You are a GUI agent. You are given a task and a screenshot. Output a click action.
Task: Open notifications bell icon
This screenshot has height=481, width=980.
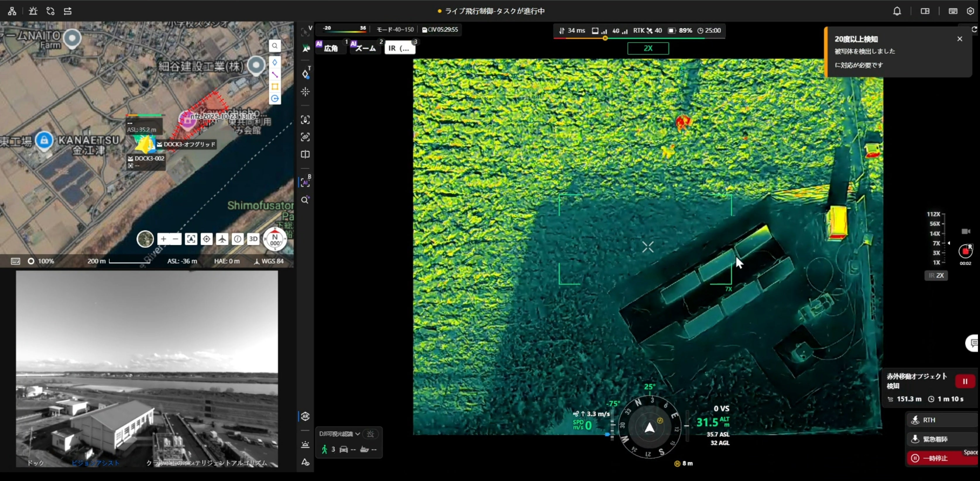(x=897, y=11)
